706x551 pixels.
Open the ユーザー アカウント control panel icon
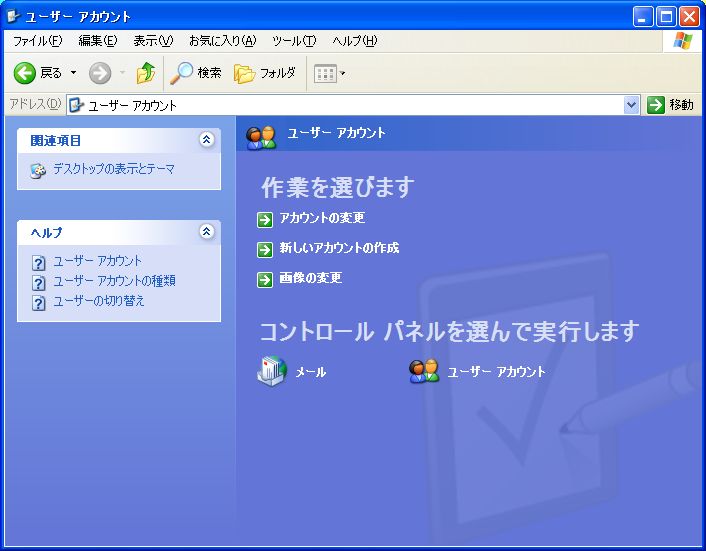point(424,371)
